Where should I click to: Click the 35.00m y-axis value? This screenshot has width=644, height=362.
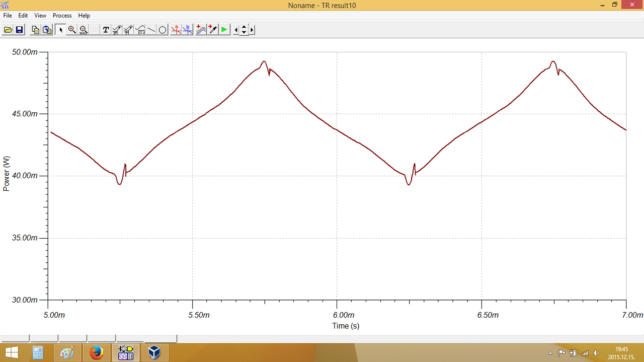pos(25,238)
